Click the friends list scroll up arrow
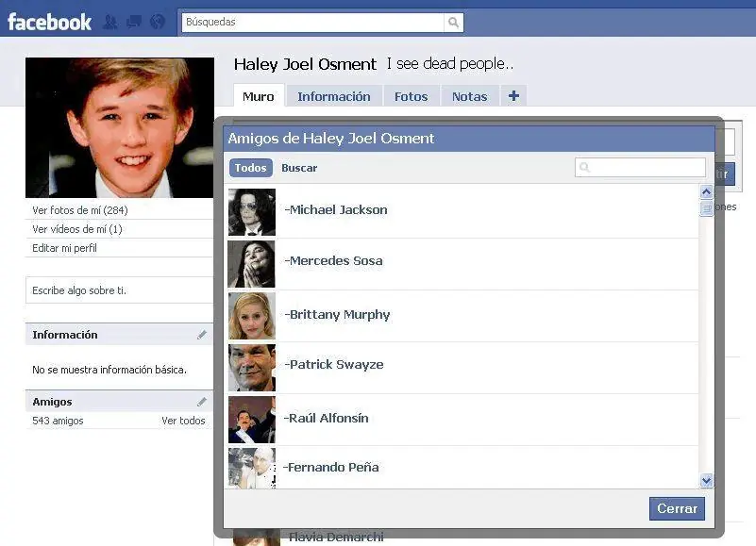 click(x=706, y=191)
